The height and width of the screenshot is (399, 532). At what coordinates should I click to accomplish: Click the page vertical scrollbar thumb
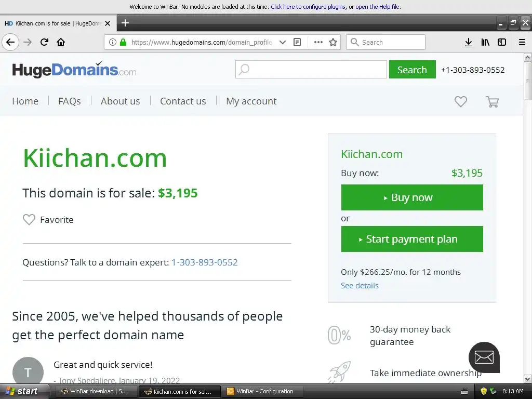527,81
